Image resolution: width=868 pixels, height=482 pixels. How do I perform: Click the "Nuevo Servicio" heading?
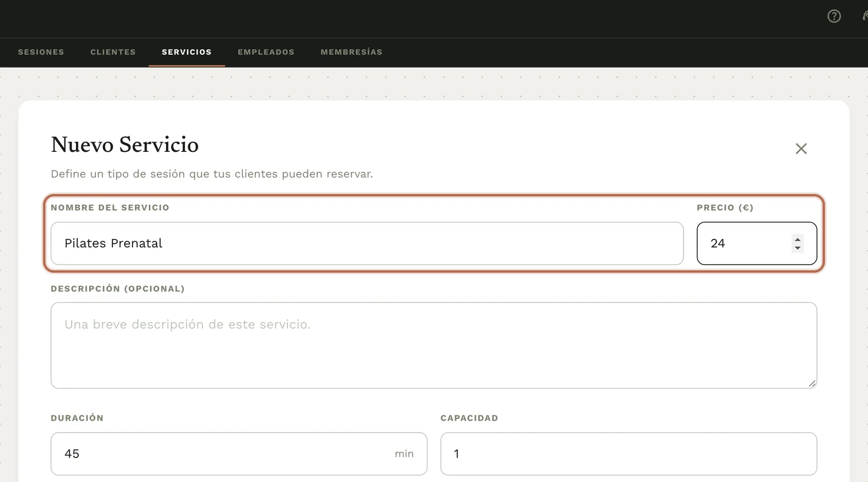[x=125, y=145]
